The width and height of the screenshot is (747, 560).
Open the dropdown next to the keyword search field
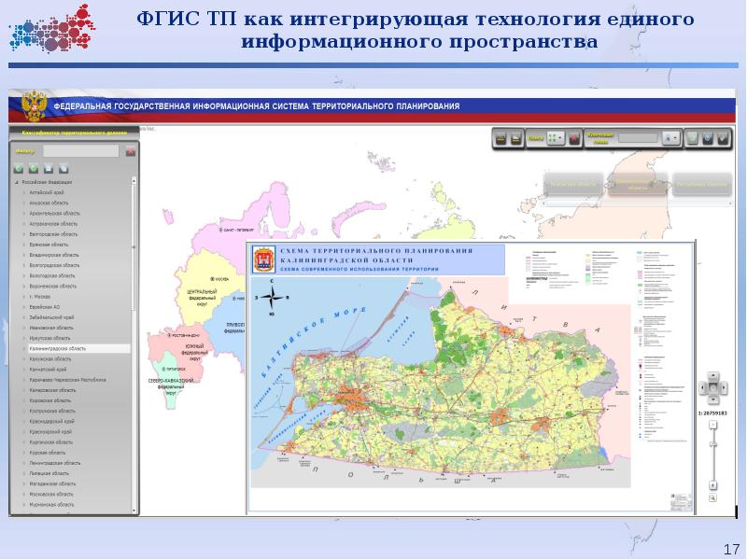click(x=669, y=138)
